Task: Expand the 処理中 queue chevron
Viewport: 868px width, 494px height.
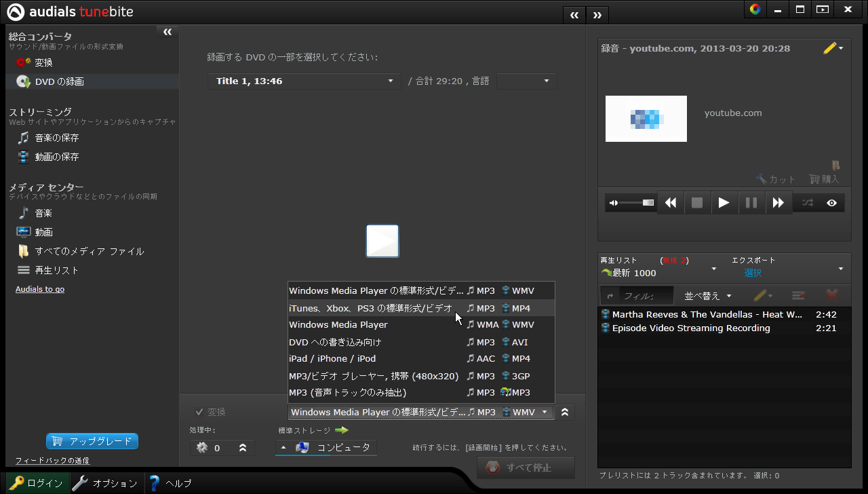Action: tap(243, 448)
